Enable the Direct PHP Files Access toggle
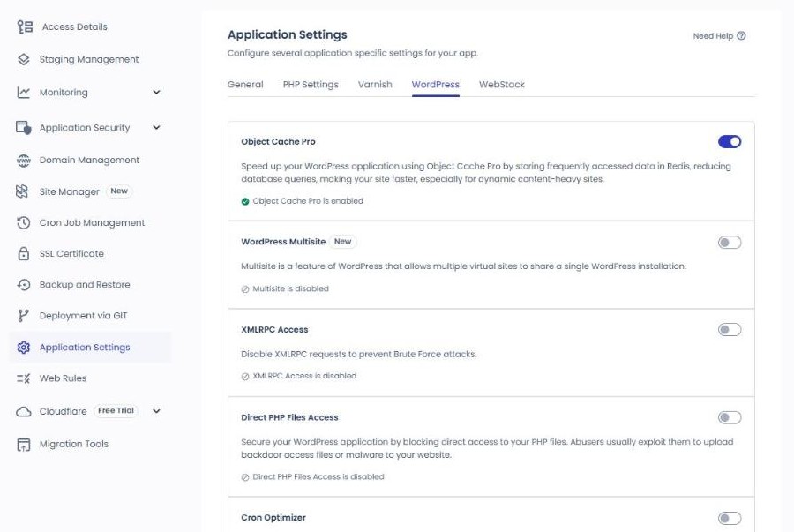Screen dimensions: 794x532 [730, 417]
